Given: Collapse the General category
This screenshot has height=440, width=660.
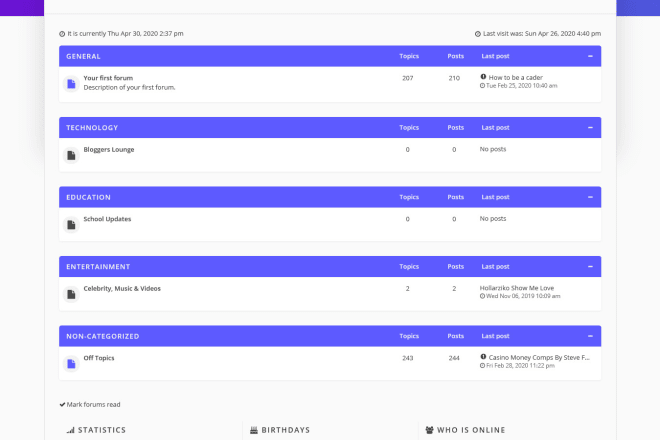Looking at the screenshot, I should click(590, 56).
